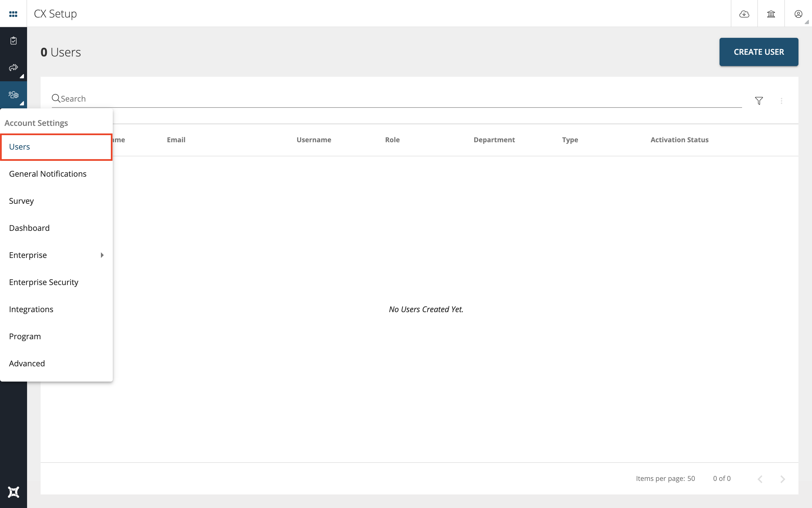Open Advanced menu item
Viewport: 812px width, 508px height.
coord(56,364)
